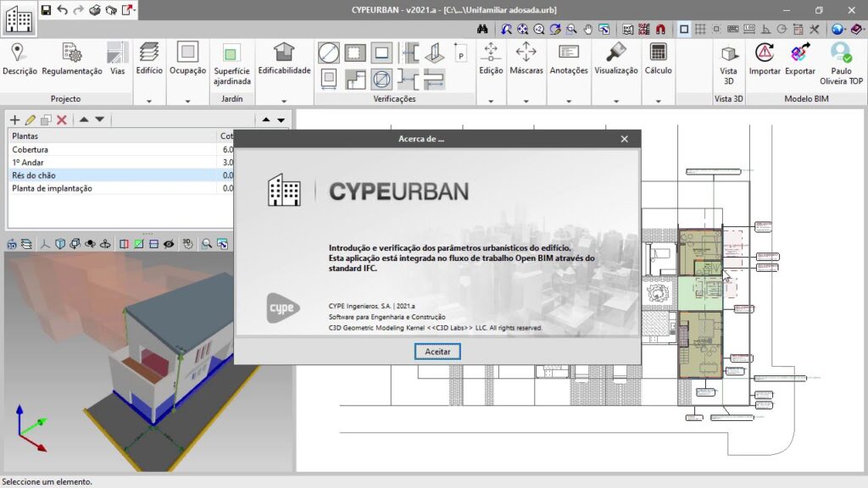This screenshot has height=488, width=868.
Task: Click the binoculars search icon
Action: [x=481, y=29]
